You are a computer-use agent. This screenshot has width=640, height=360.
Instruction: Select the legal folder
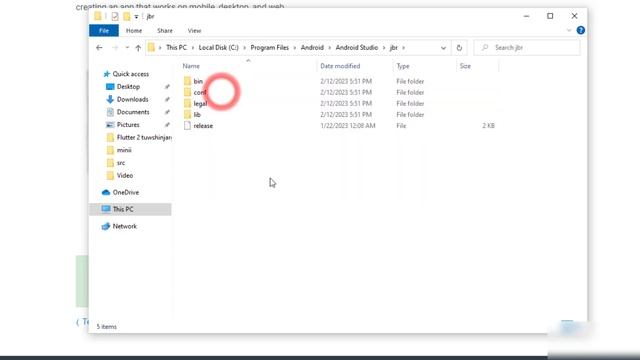[200, 104]
